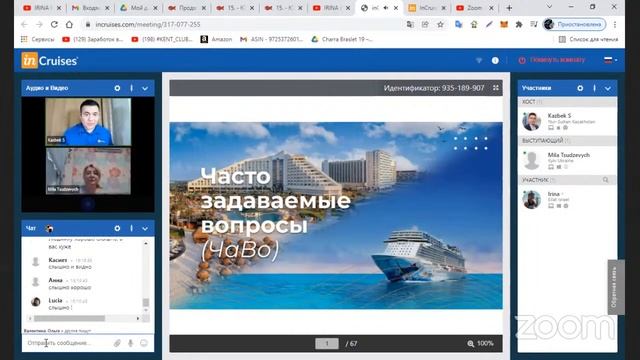Open the emoji picker in chat
Screen dimensions: 640x360
144,343
